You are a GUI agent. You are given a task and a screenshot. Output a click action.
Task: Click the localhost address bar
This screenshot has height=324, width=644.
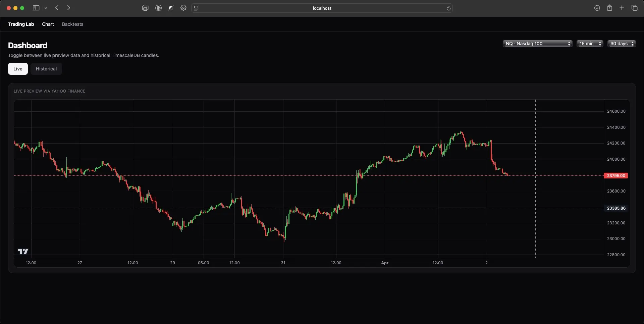pos(322,8)
